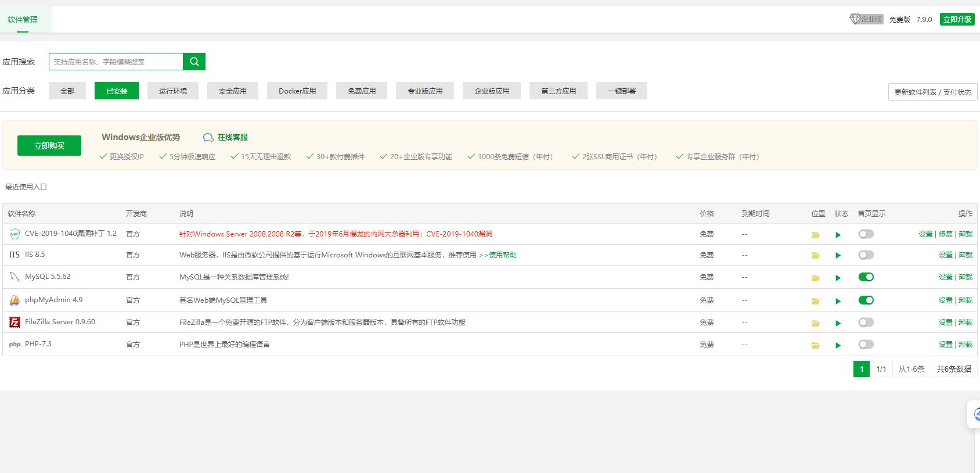Click the 免费版 version label

tap(899, 20)
